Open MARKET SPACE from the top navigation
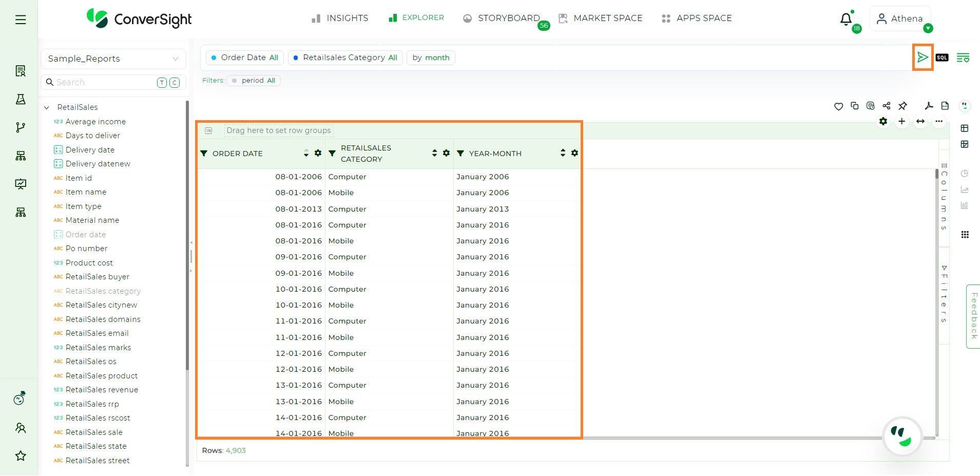 pos(608,18)
